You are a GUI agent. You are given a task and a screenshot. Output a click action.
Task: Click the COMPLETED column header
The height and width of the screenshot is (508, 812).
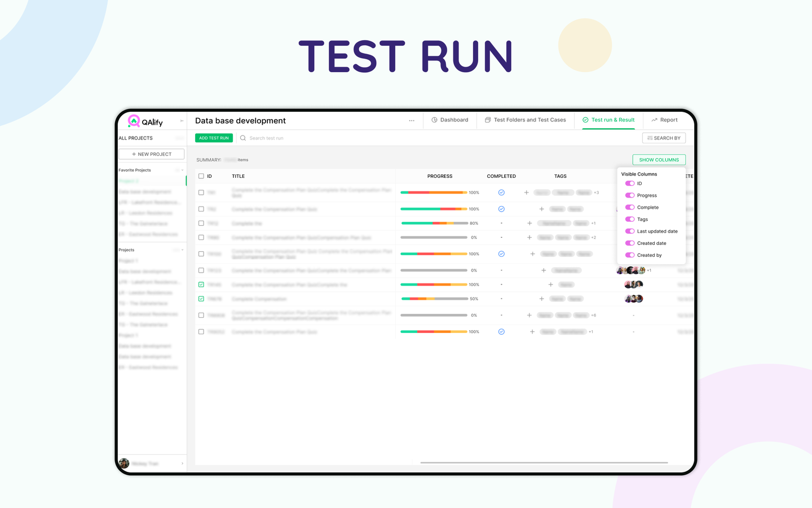click(x=501, y=176)
